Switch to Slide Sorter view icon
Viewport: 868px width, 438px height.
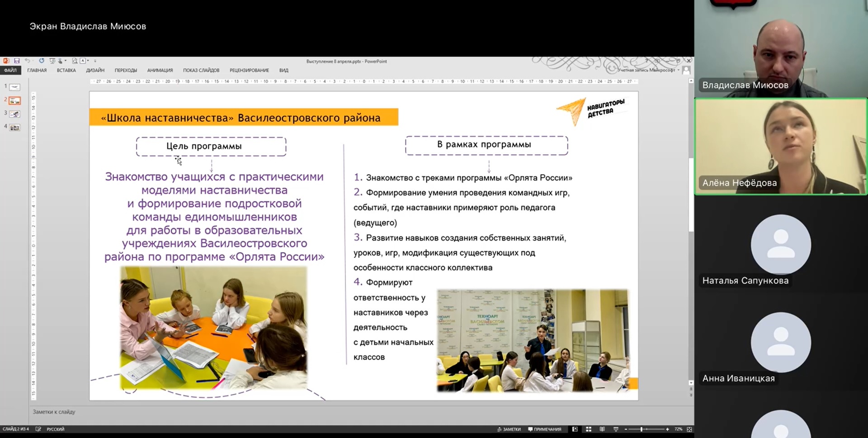pyautogui.click(x=589, y=429)
